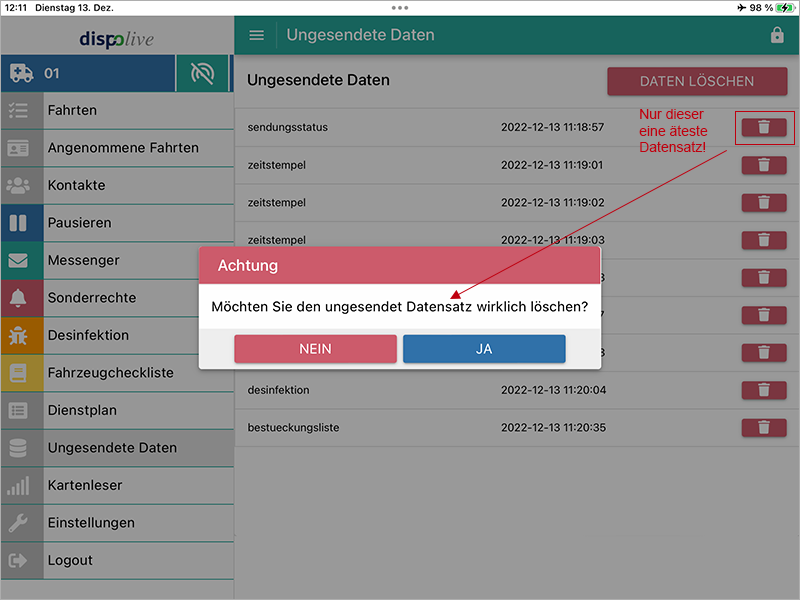Delete zeitstempel 11:19:03 record via trash

click(764, 240)
